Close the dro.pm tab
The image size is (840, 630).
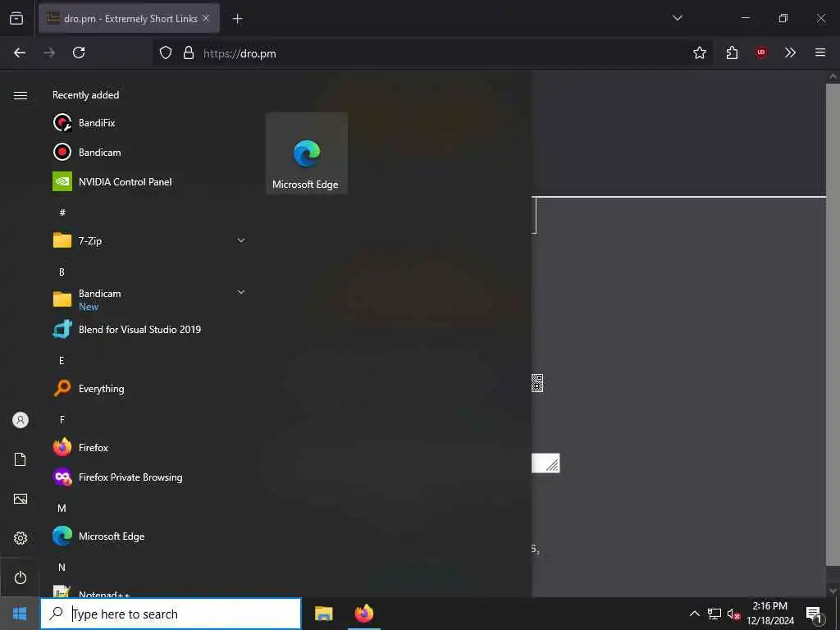pyautogui.click(x=206, y=18)
